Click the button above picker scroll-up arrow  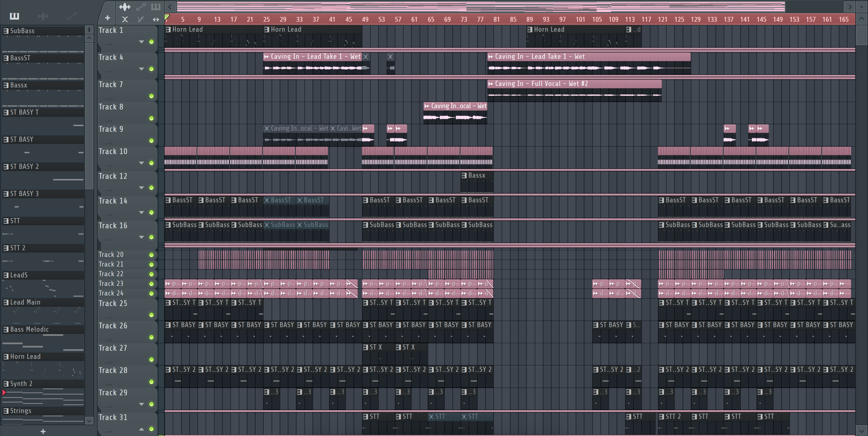[x=89, y=30]
